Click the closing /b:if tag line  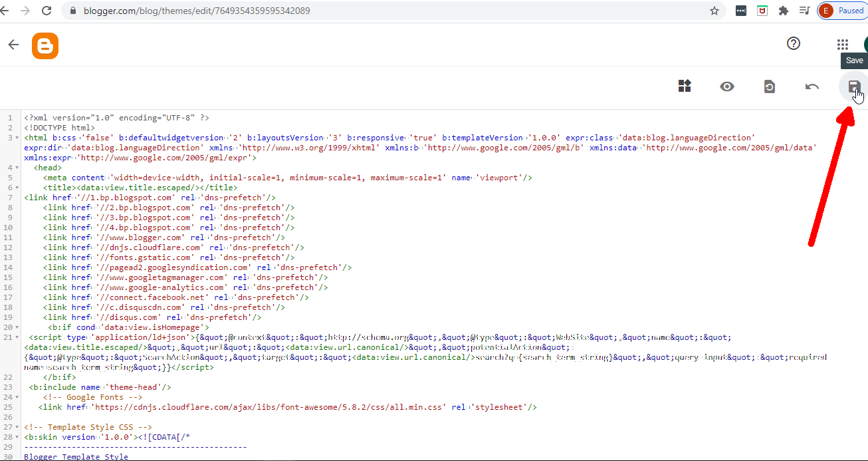(60, 377)
